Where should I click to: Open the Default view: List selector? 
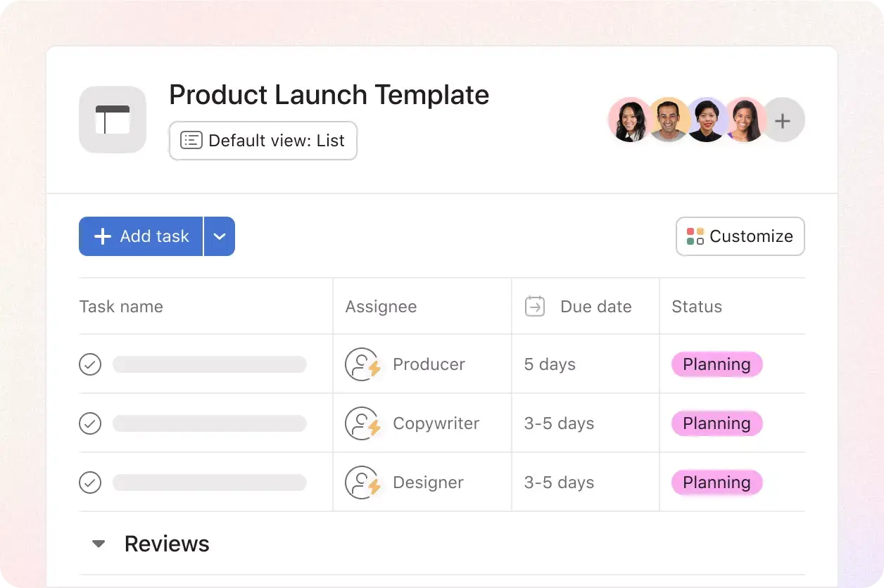(263, 141)
